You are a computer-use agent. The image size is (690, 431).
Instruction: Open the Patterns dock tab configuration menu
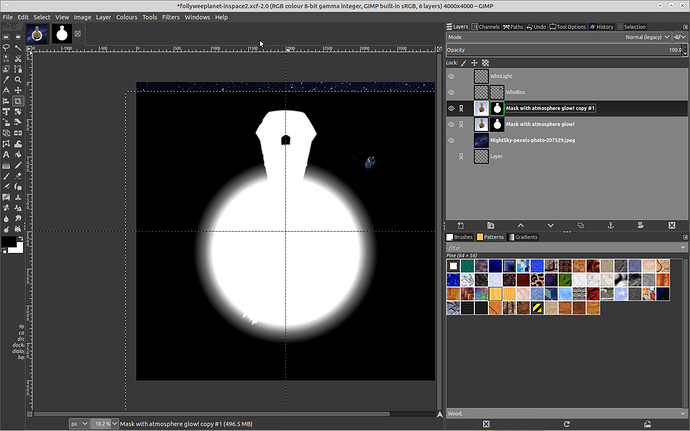pyautogui.click(x=685, y=237)
